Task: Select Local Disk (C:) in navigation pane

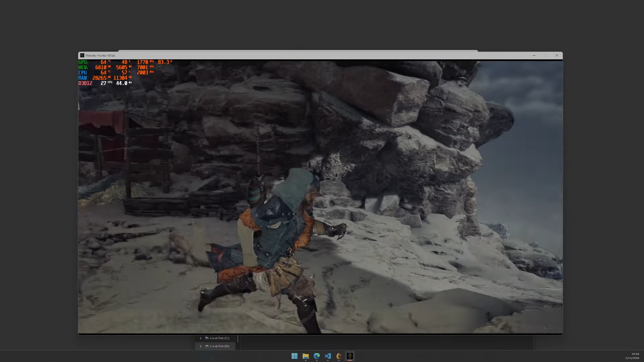Action: tap(219, 338)
